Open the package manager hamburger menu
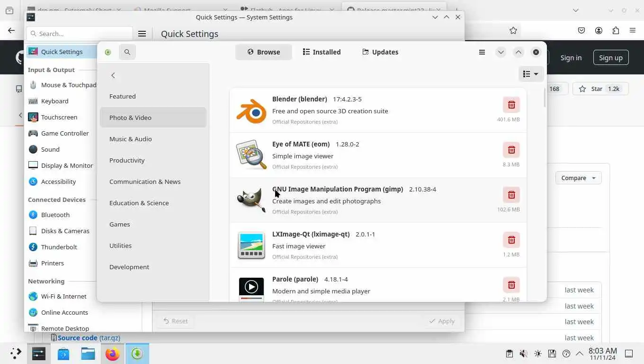The height and width of the screenshot is (364, 644). (482, 52)
